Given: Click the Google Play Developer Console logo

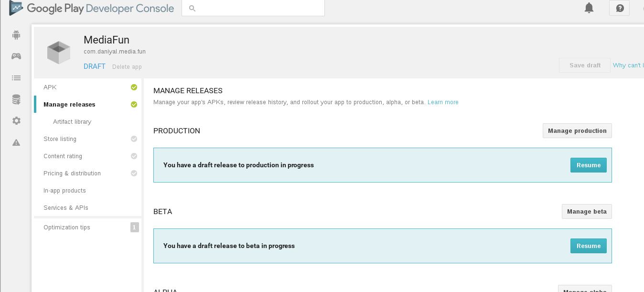Looking at the screenshot, I should coord(92,8).
